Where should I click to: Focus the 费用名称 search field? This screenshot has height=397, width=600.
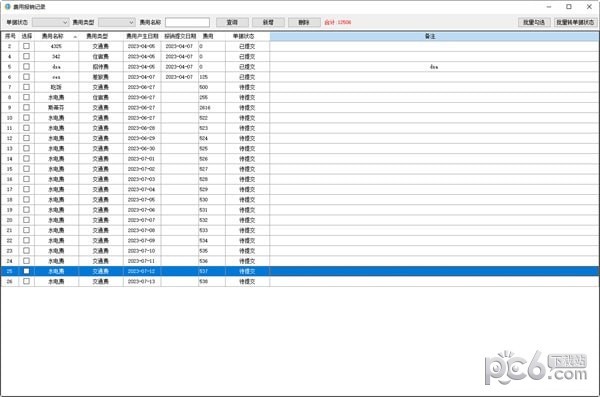tap(188, 23)
